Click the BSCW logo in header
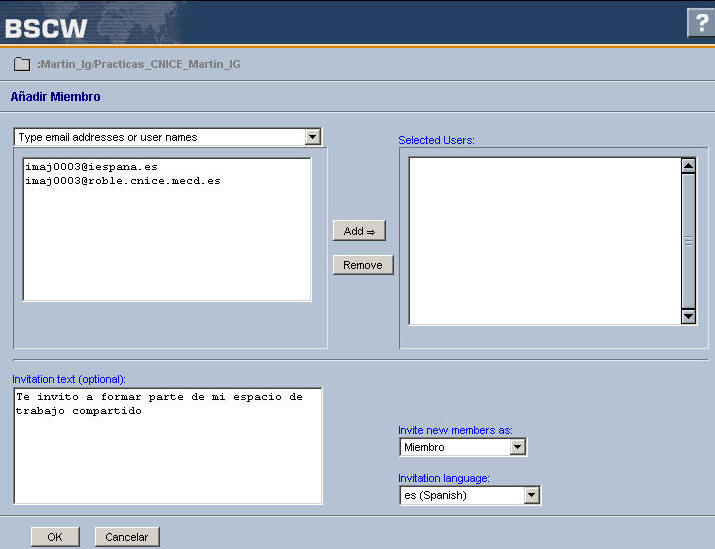The width and height of the screenshot is (715, 549). tap(46, 26)
